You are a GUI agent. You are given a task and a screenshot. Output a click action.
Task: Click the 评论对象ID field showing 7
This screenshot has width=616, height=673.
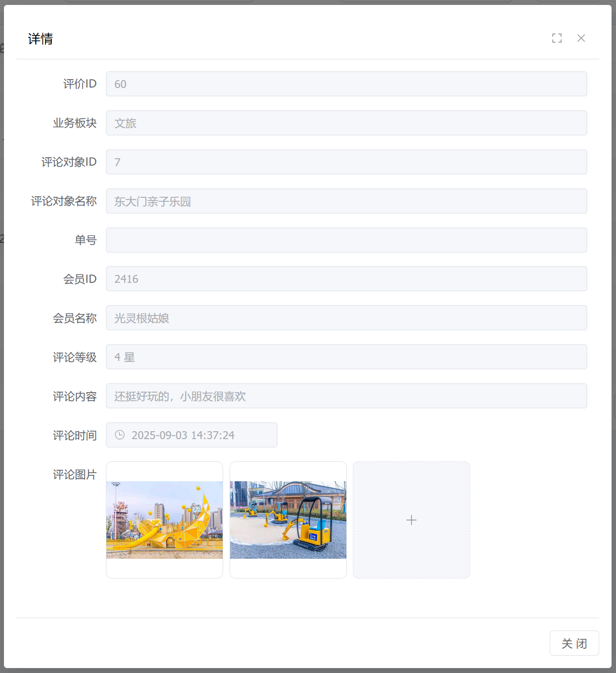[x=346, y=162]
